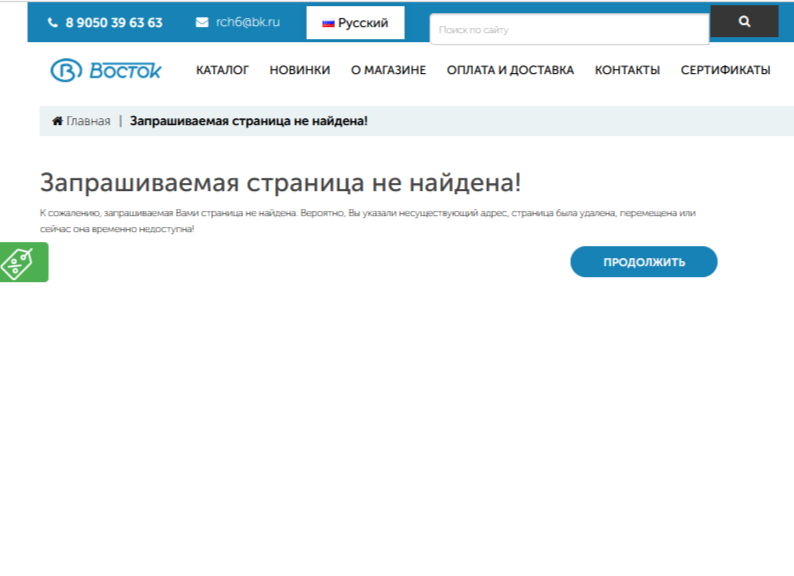Click the paragraph starting К сожалению
The image size is (794, 576).
pos(368,221)
